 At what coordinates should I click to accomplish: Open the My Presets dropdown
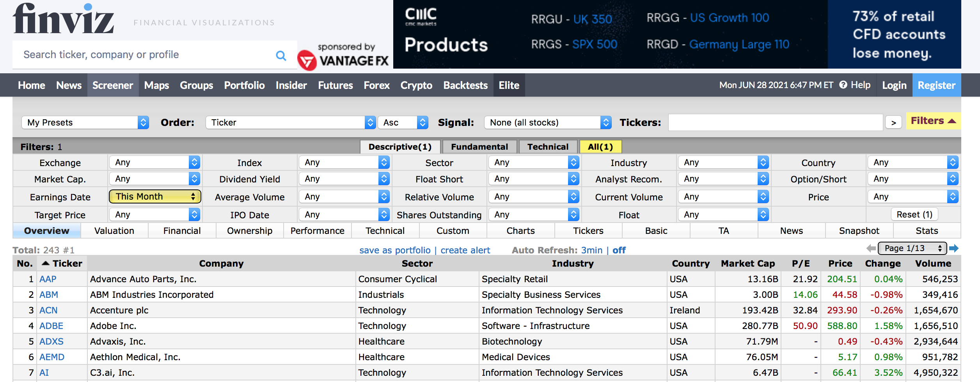pos(85,122)
